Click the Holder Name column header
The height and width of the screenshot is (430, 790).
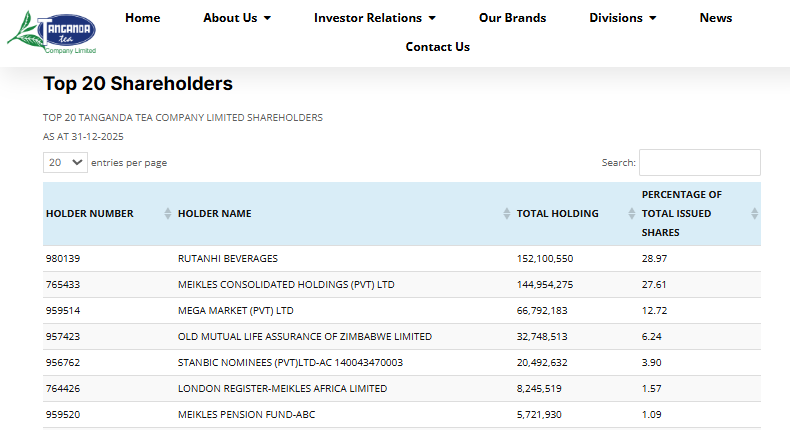pyautogui.click(x=215, y=214)
